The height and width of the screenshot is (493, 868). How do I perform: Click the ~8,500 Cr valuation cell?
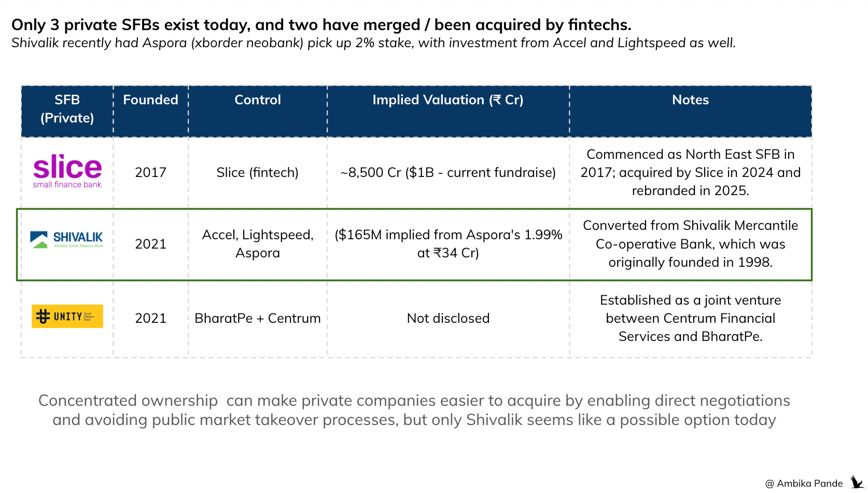tap(448, 172)
